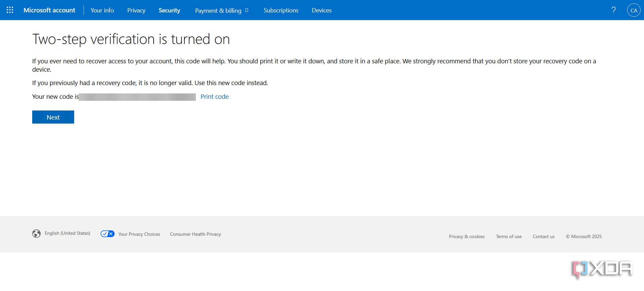
Task: Open the Devices tab
Action: tap(322, 10)
